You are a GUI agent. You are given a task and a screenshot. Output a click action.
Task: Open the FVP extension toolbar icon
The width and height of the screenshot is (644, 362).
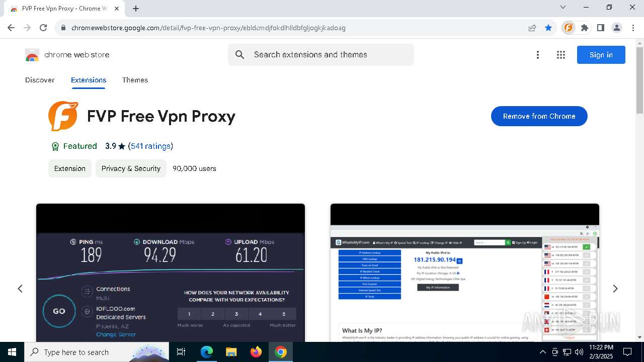pyautogui.click(x=569, y=28)
